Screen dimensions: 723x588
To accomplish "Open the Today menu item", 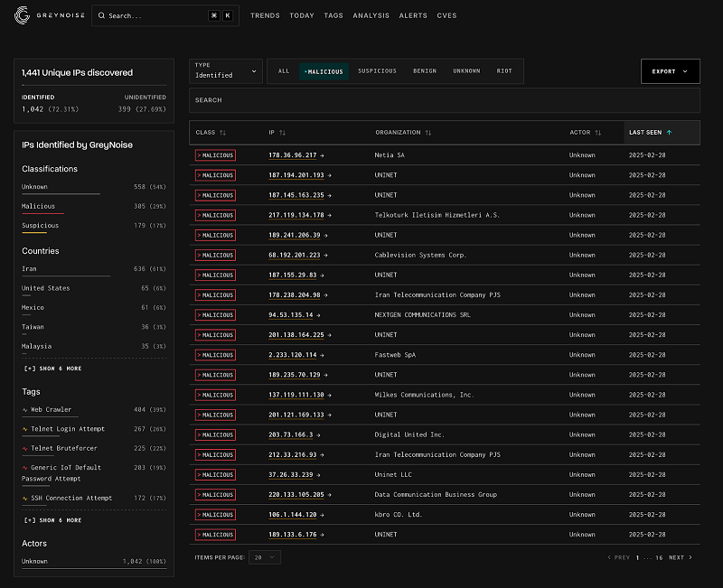I will click(x=302, y=15).
